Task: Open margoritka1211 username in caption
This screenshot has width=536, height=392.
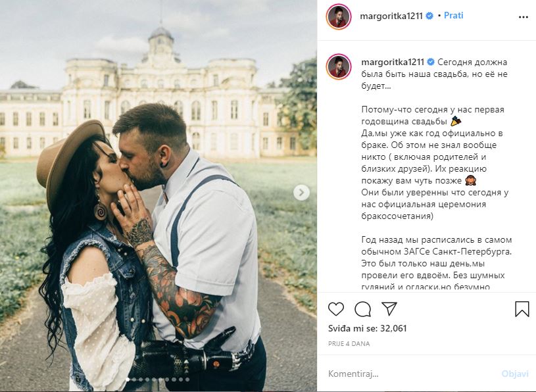Action: (x=393, y=62)
